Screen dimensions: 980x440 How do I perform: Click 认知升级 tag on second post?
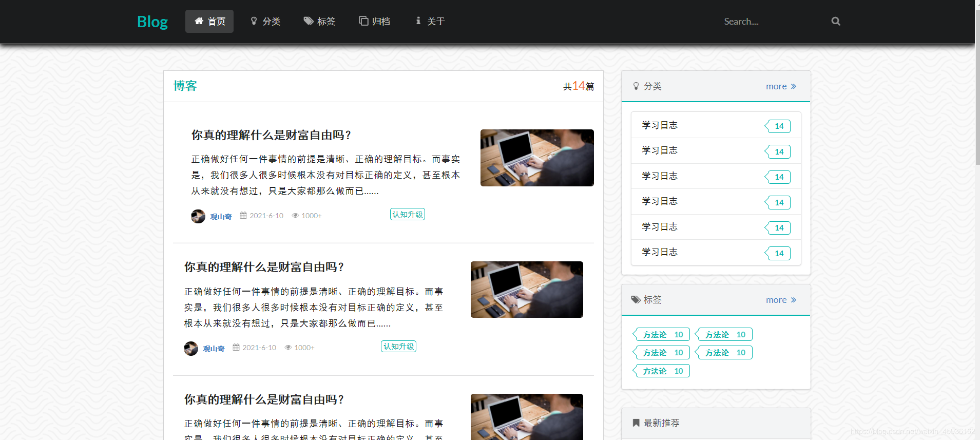[399, 347]
